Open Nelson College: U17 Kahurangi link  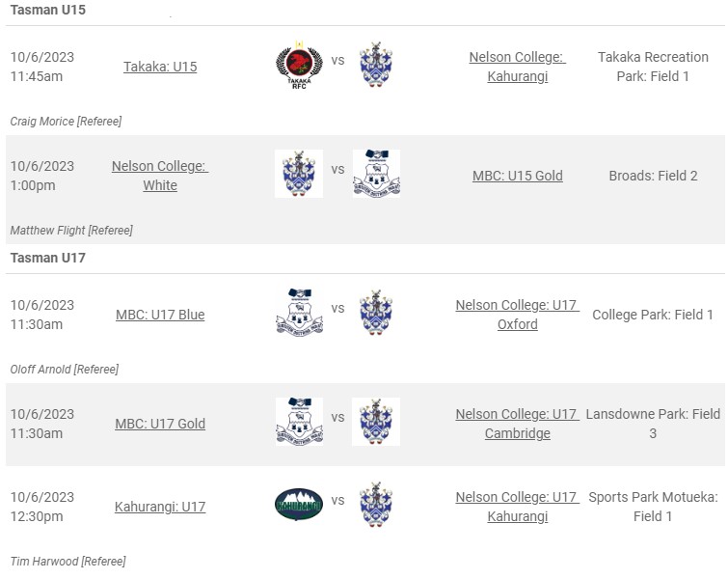tap(517, 507)
